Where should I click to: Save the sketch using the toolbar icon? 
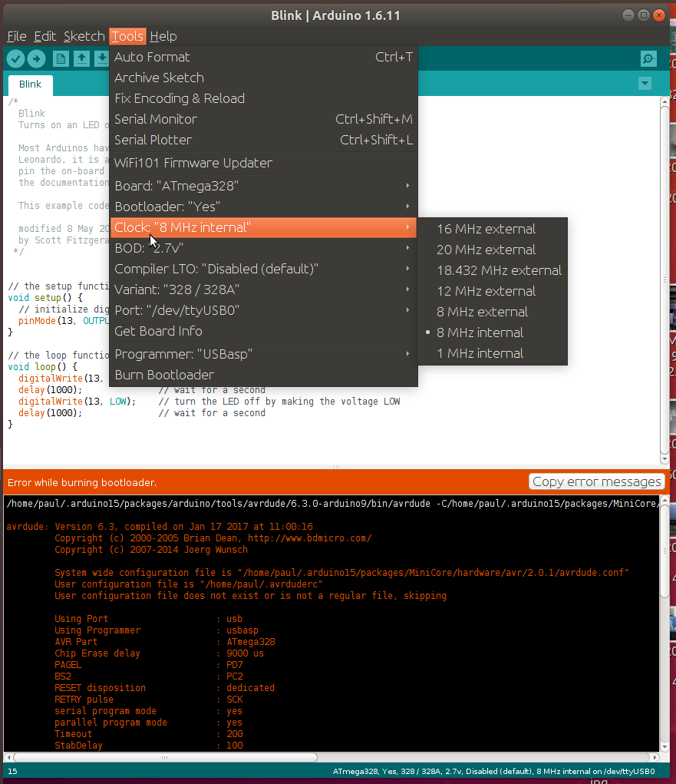click(103, 58)
